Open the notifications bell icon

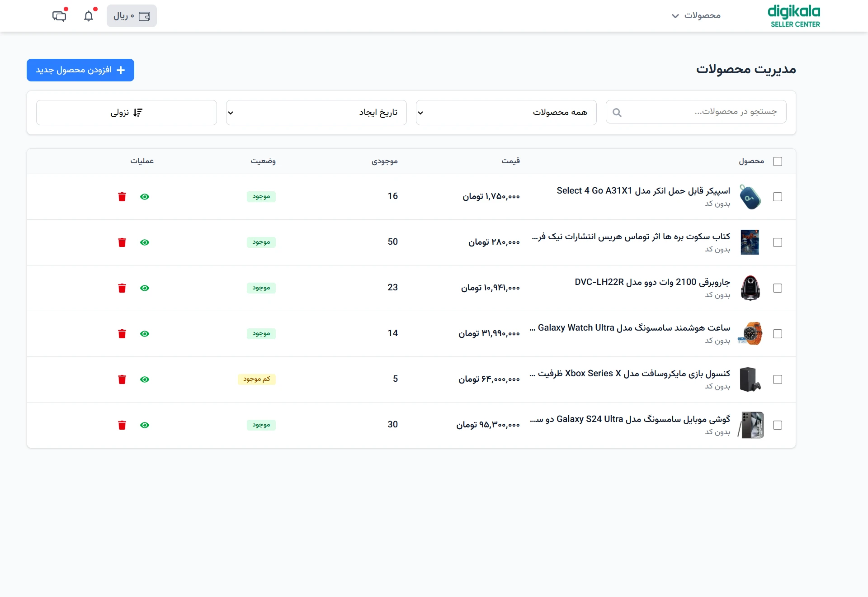pos(89,16)
